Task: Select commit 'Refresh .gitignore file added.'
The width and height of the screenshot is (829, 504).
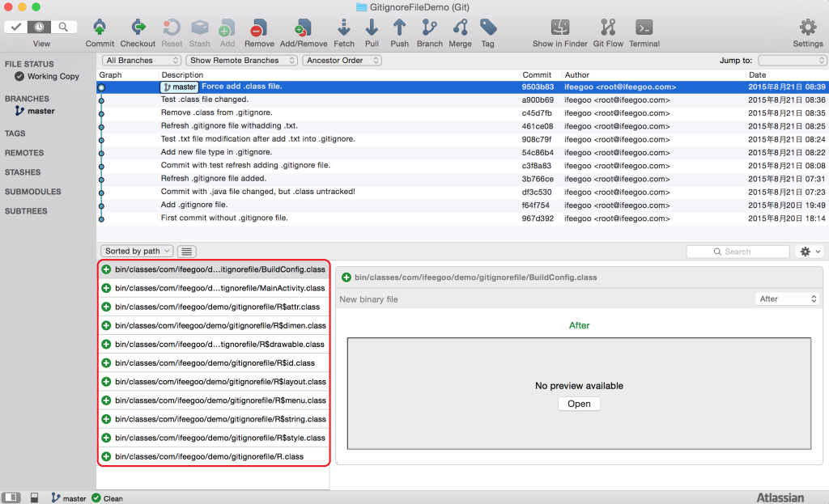Action: 462,179
